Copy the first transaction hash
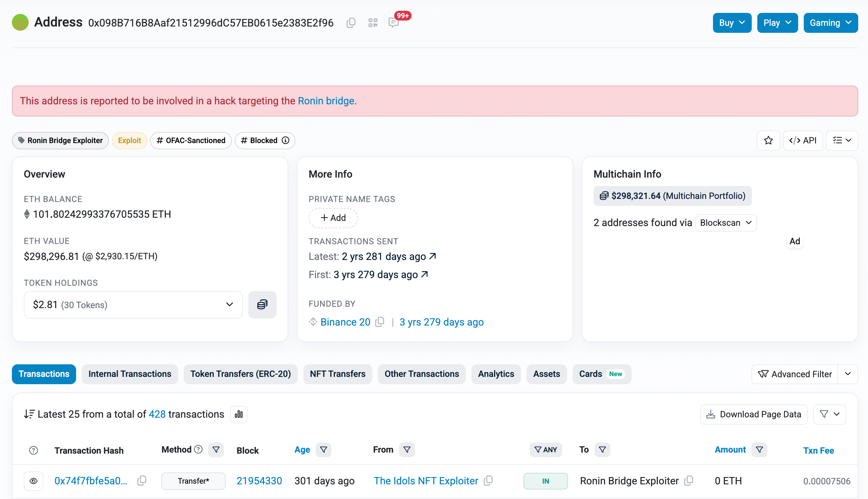868x499 pixels. click(142, 481)
